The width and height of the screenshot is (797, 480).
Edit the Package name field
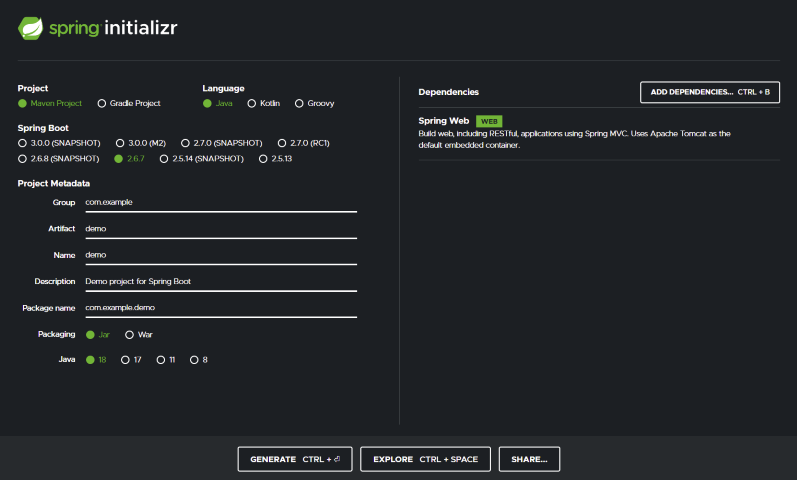pyautogui.click(x=220, y=308)
